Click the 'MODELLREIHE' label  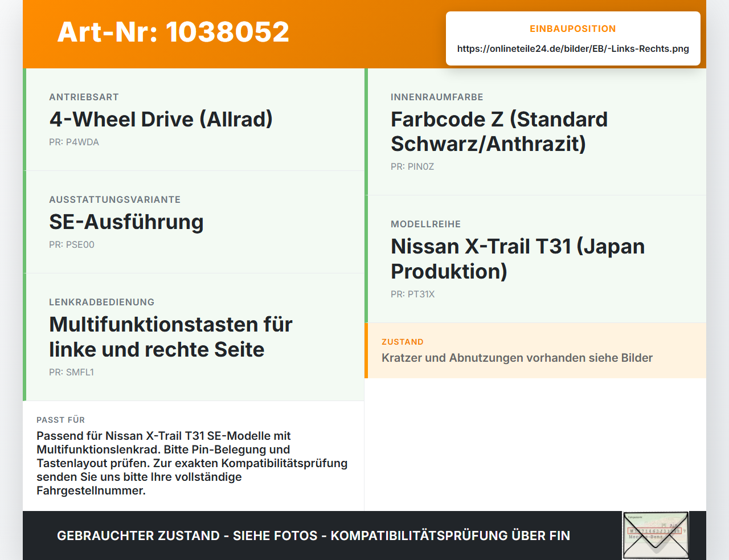pyautogui.click(x=425, y=224)
